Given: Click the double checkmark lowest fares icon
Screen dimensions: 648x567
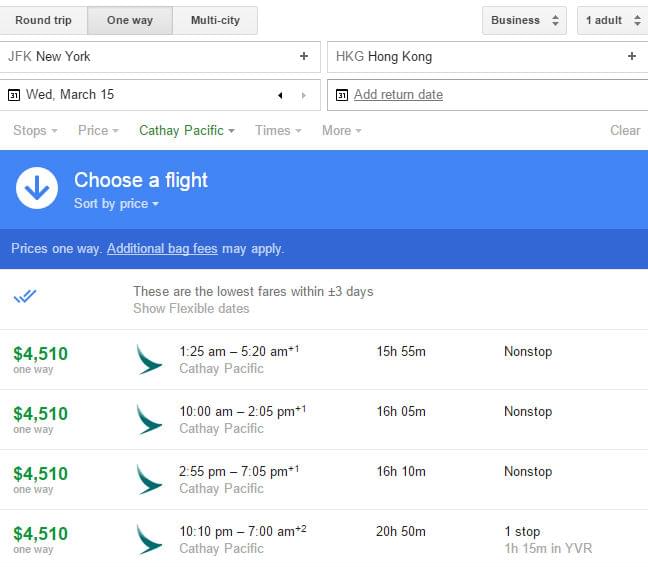Looking at the screenshot, I should (25, 296).
